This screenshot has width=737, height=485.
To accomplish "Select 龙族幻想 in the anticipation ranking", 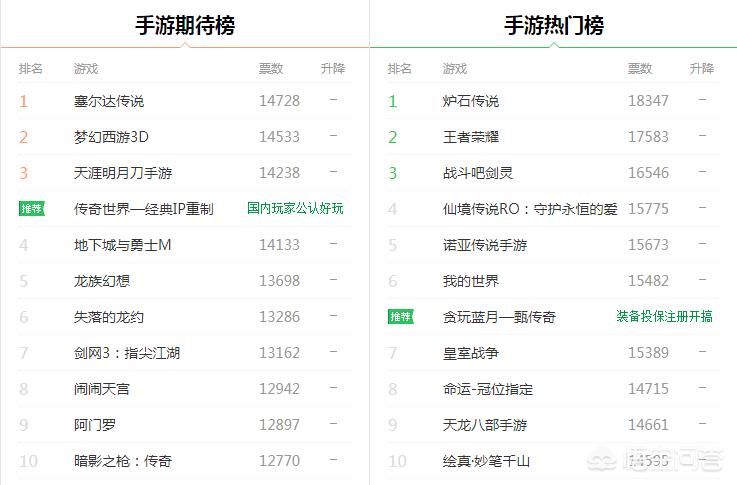I will click(x=102, y=281).
